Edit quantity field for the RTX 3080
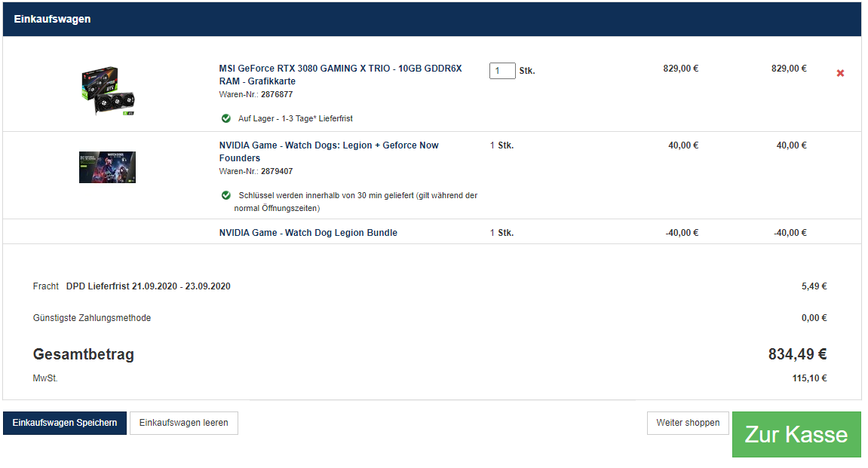 502,71
